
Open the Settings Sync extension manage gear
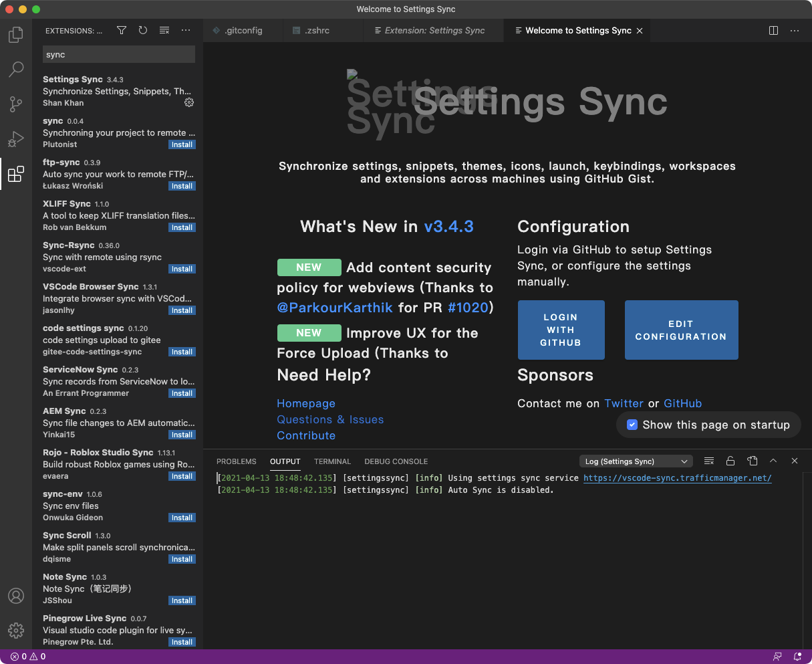189,102
